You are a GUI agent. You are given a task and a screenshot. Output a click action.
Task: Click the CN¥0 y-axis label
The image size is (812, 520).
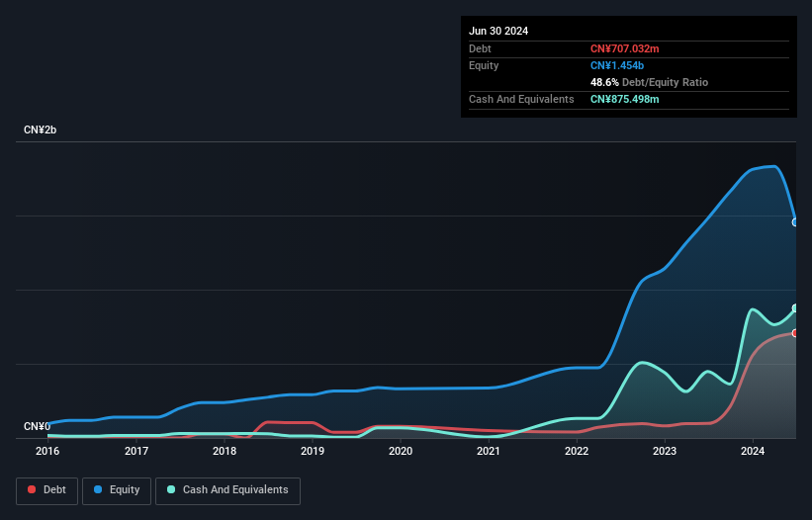[x=37, y=426]
